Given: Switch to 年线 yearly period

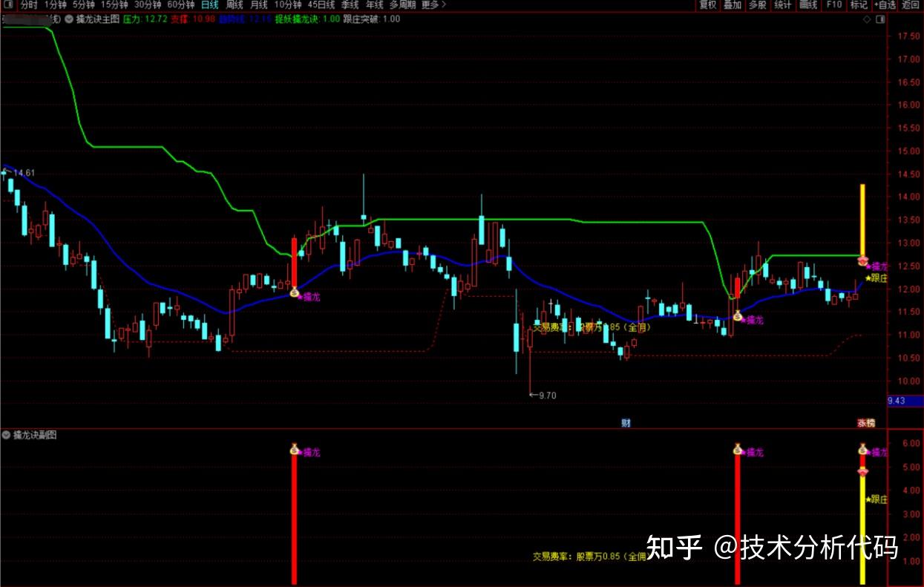Looking at the screenshot, I should (375, 4).
